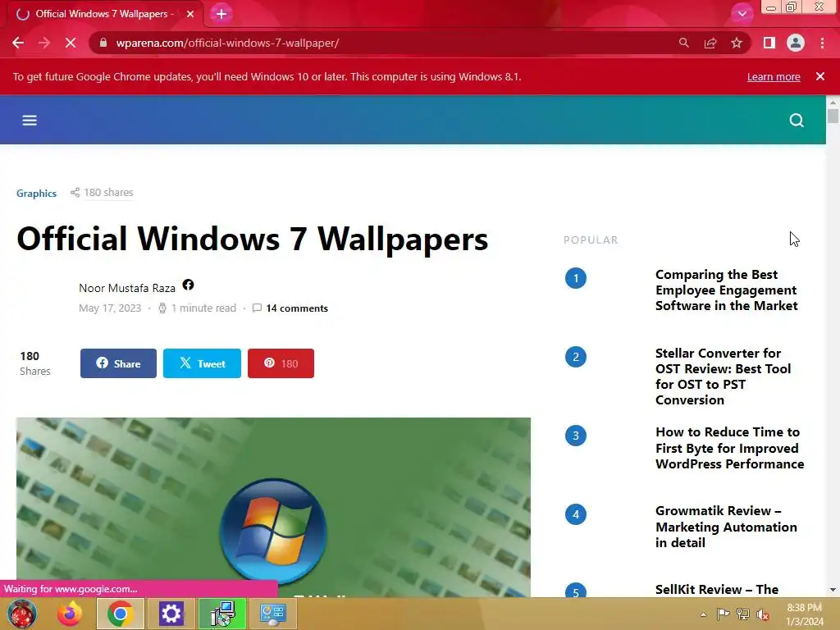The height and width of the screenshot is (630, 840).
Task: Open author Noor Mustafa Raza
Action: tap(127, 288)
